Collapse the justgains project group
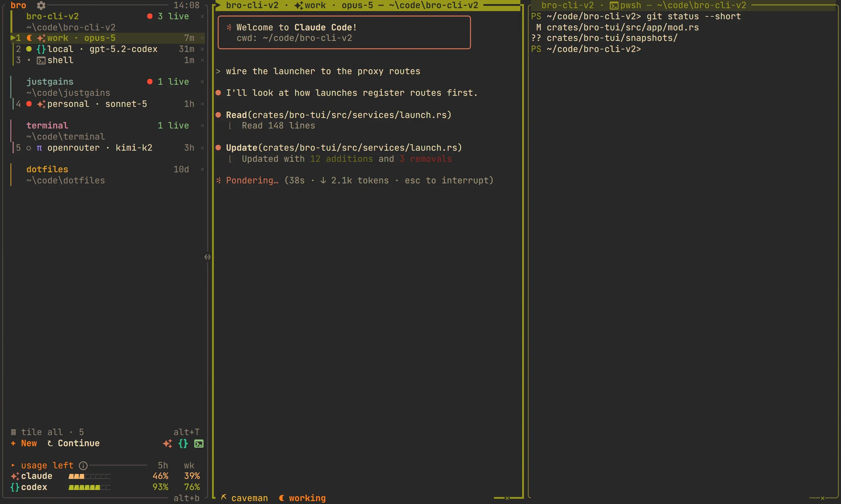The image size is (841, 504). point(50,82)
